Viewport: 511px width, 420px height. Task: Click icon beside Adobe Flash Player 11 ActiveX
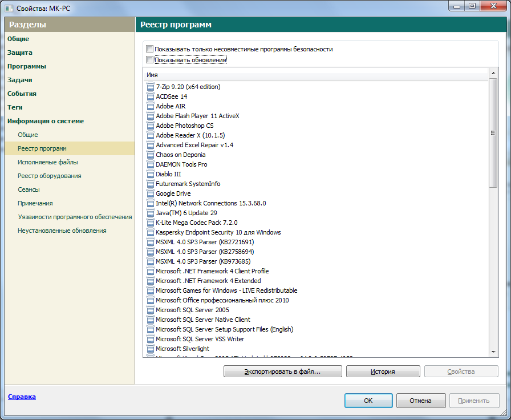(150, 116)
